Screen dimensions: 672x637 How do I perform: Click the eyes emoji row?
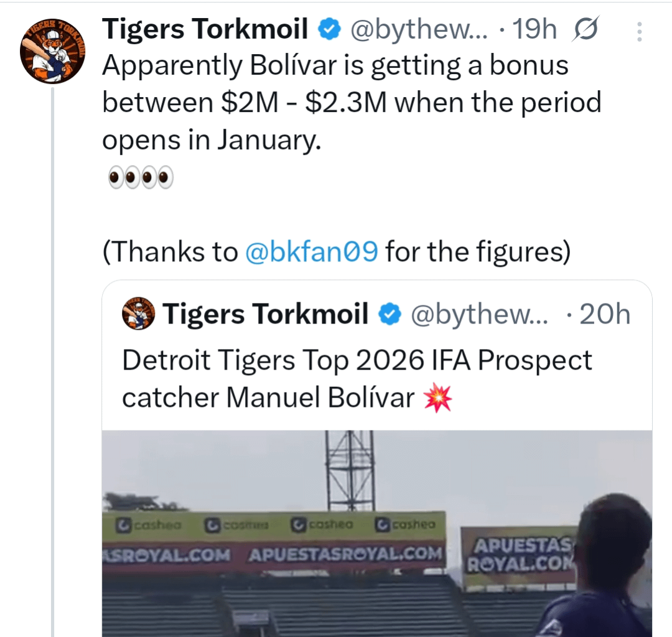coord(141,179)
